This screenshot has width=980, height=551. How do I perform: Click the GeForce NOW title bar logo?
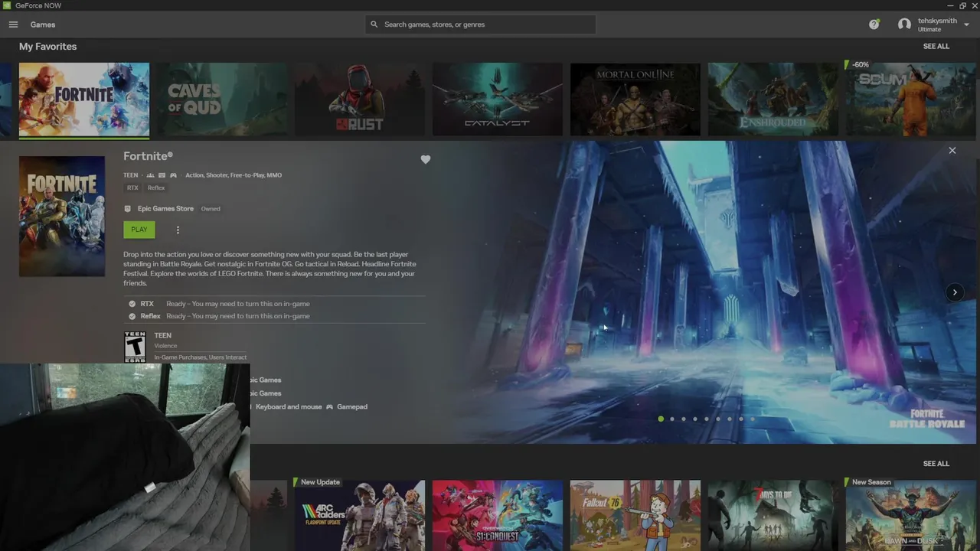pos(7,5)
